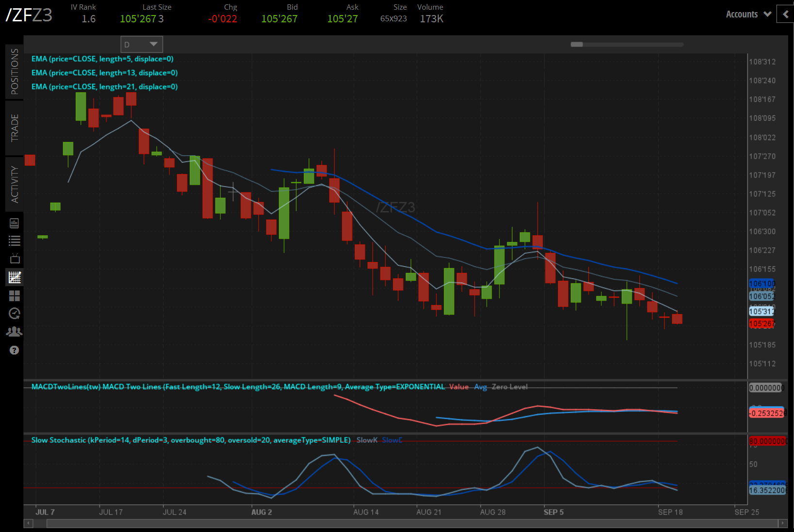Select the Charts grid icon
Viewport: 794px width, 532px height.
click(15, 277)
